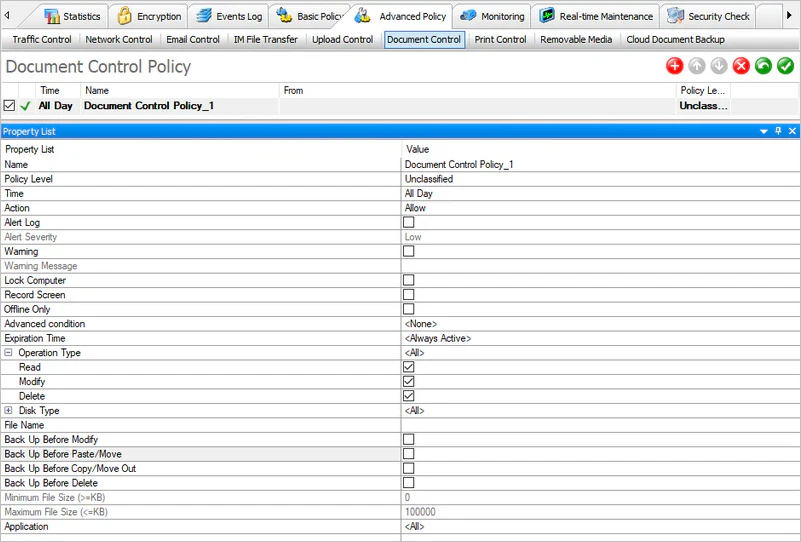Image resolution: width=801 pixels, height=542 pixels.
Task: Open the Real-time Maintenance tab
Action: tap(596, 16)
